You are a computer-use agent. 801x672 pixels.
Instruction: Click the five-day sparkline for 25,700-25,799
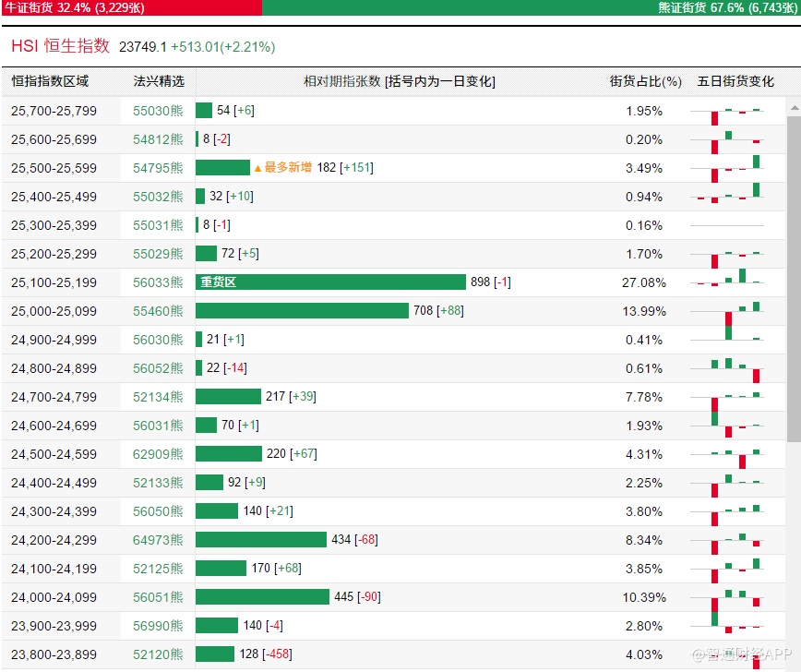pyautogui.click(x=727, y=116)
